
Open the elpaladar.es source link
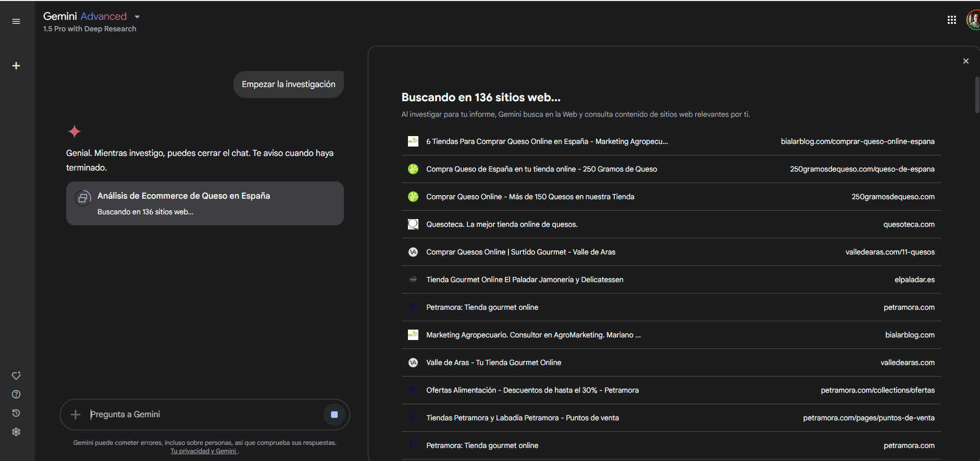point(914,280)
